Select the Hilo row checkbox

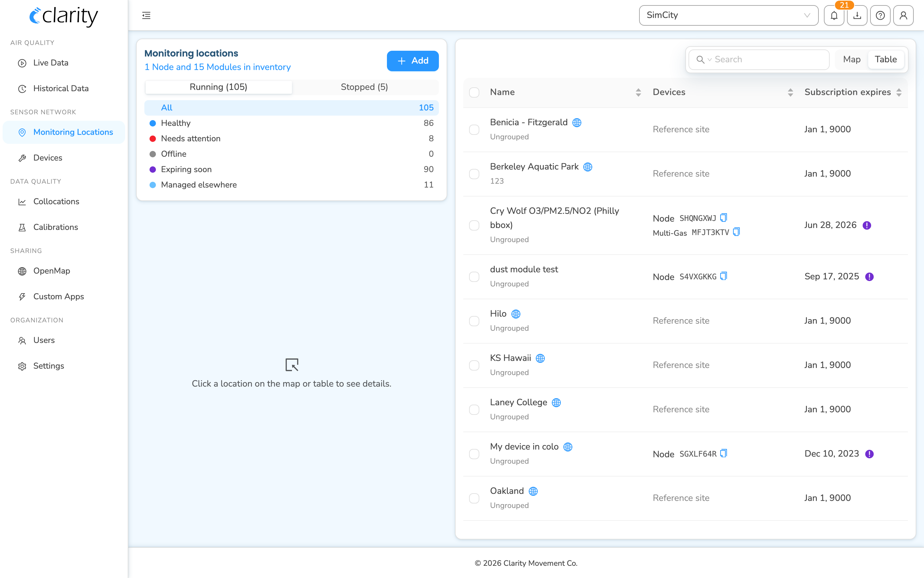474,321
